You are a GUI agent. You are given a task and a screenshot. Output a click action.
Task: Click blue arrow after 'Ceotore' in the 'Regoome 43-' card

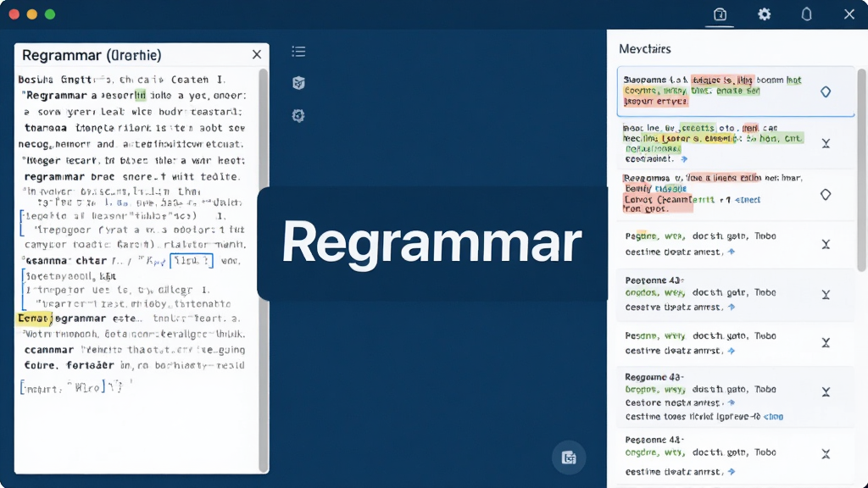[x=732, y=402]
